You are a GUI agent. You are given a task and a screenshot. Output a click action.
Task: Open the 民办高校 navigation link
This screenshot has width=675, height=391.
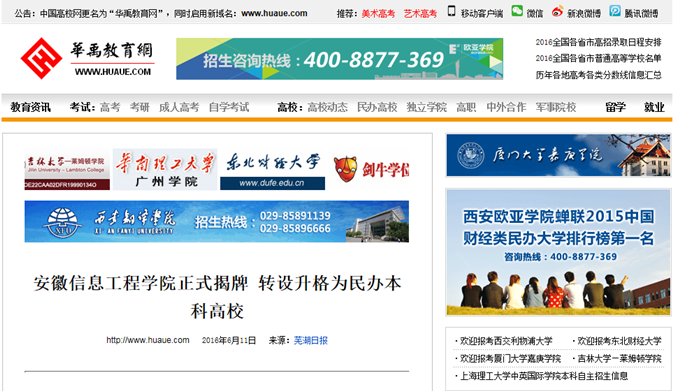coord(377,107)
